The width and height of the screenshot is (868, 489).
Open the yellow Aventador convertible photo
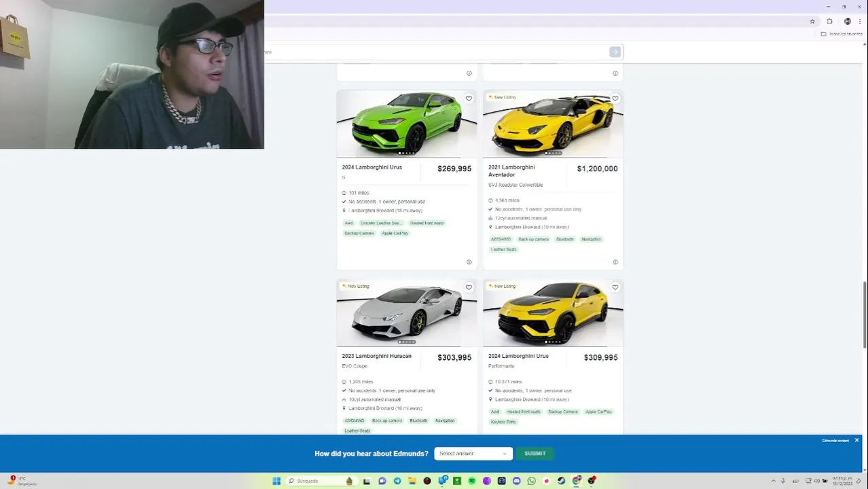(x=553, y=124)
